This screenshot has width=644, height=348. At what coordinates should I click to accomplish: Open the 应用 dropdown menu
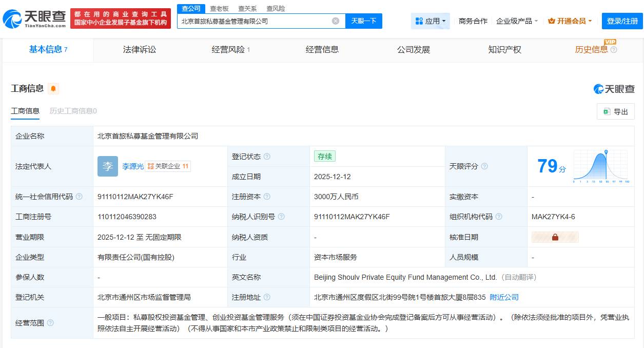(430, 21)
